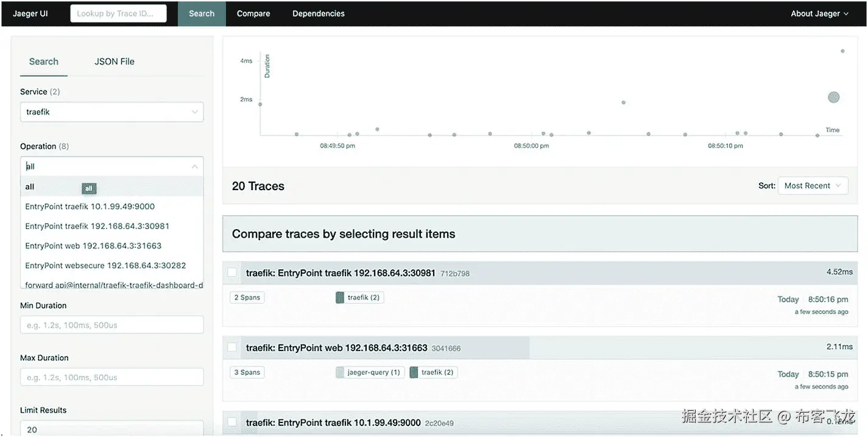868x437 pixels.
Task: Open the Service dropdown showing traefik
Action: [x=111, y=112]
